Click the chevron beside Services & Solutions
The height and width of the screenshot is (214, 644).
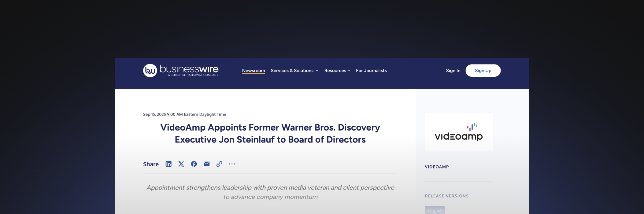tap(317, 71)
